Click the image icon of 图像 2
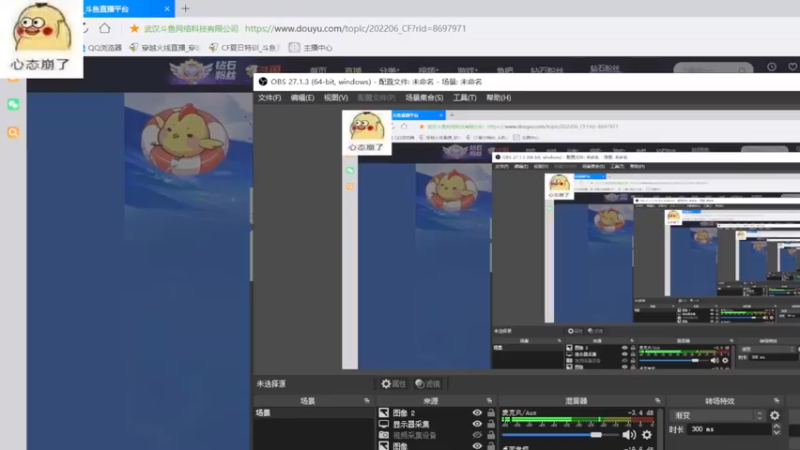Viewport: 800px width, 450px height. 384,412
